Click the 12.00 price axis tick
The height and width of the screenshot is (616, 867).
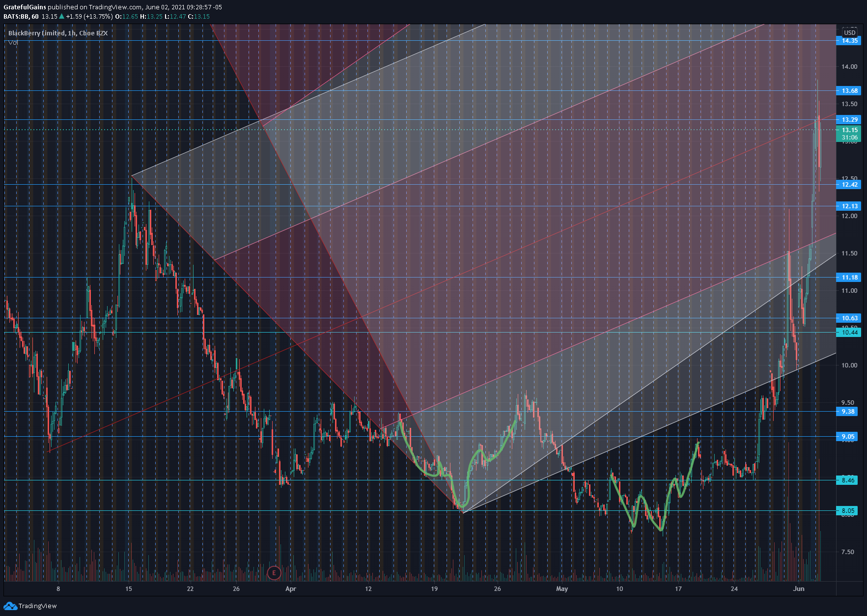click(x=849, y=216)
